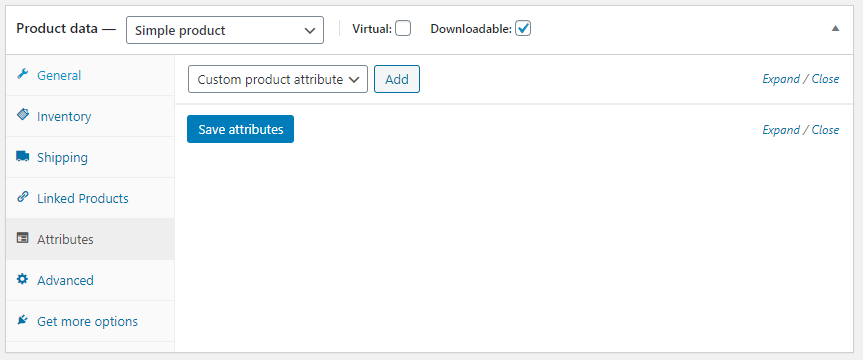Uncheck the Downloadable checkbox
The height and width of the screenshot is (360, 863).
[x=523, y=28]
